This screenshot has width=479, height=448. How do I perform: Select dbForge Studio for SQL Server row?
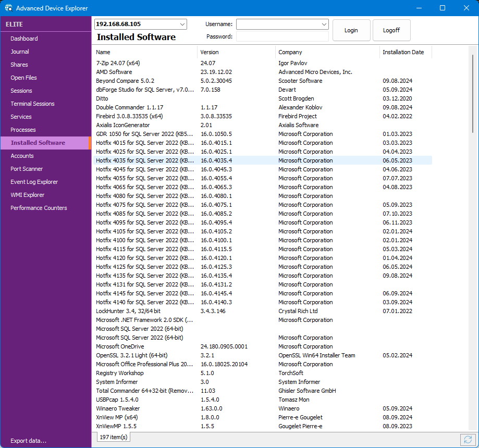[x=262, y=90]
